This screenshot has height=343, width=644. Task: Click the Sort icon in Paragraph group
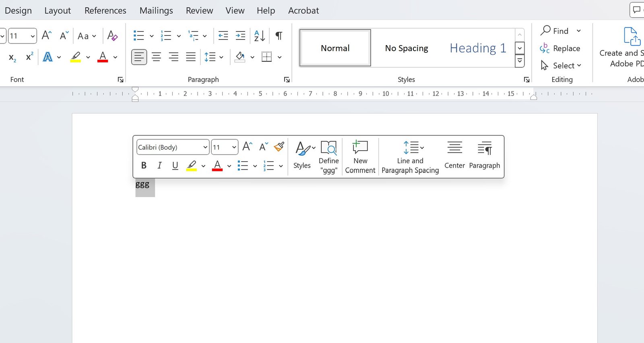pyautogui.click(x=260, y=36)
